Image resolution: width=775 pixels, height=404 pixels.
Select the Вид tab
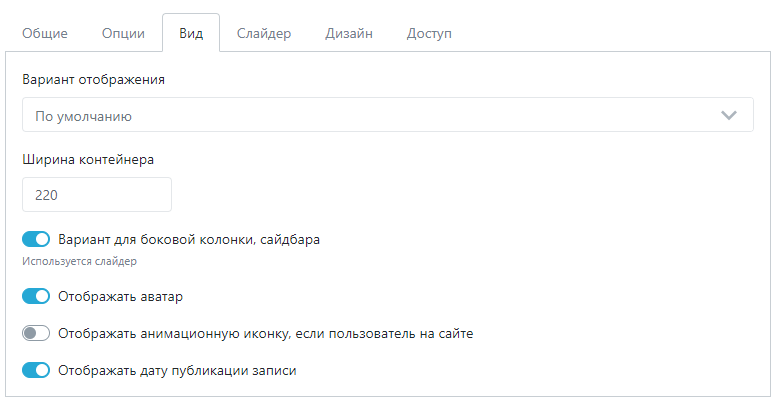click(x=191, y=33)
